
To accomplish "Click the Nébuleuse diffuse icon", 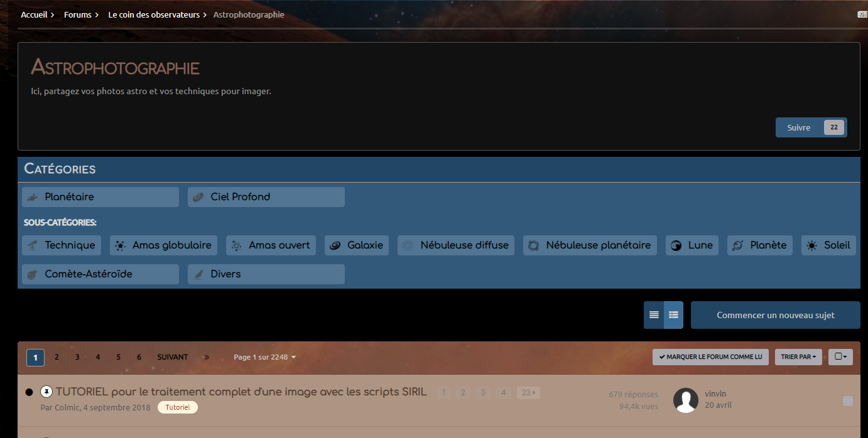I will coord(408,245).
